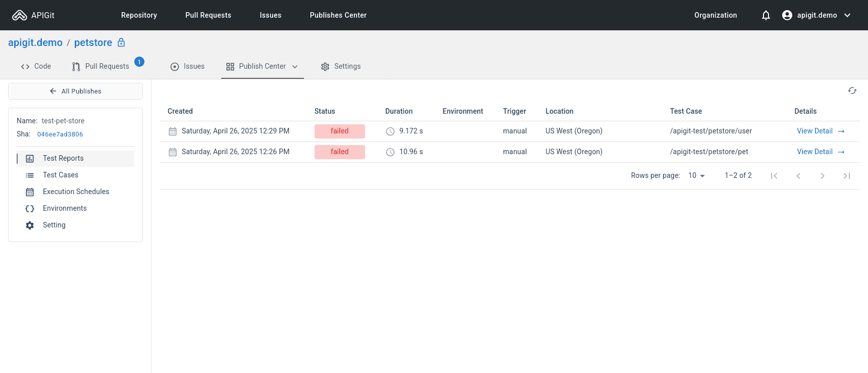Select the Publish Center tab

[262, 66]
